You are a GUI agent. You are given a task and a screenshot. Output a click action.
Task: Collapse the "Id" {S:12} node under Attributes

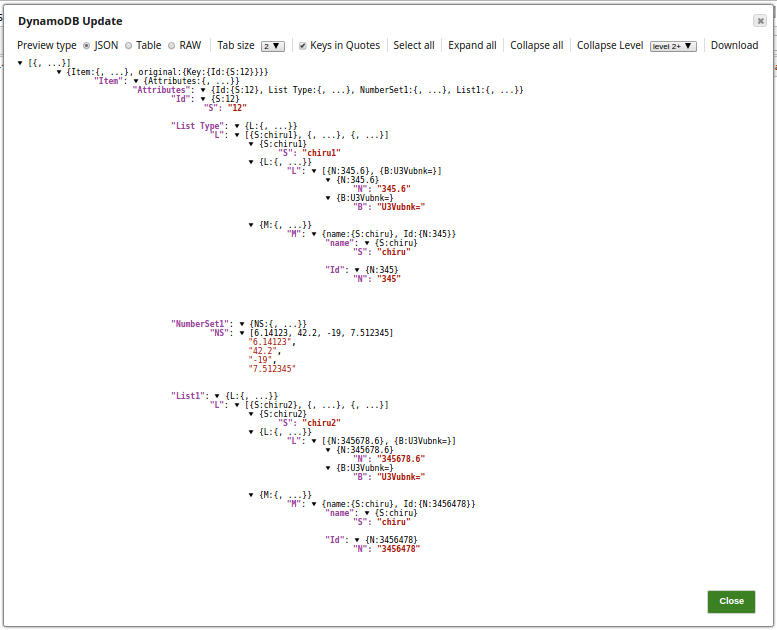[203, 99]
